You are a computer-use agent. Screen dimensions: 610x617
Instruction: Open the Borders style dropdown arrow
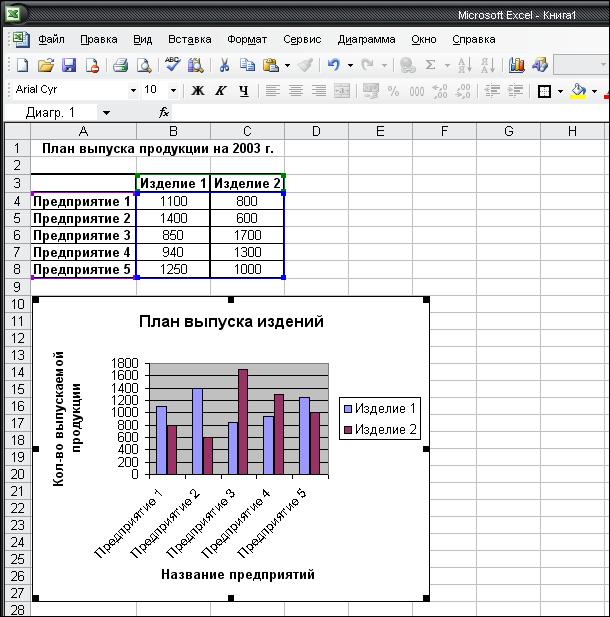(x=560, y=92)
